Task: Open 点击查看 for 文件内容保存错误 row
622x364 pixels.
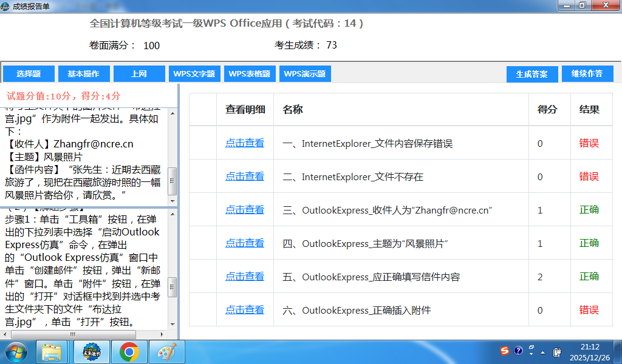Action: pyautogui.click(x=245, y=143)
